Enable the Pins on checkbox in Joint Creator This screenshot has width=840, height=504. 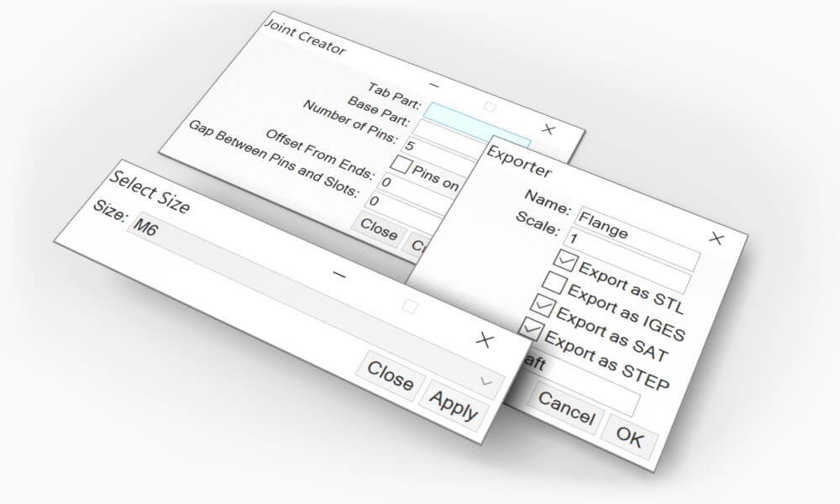(400, 165)
